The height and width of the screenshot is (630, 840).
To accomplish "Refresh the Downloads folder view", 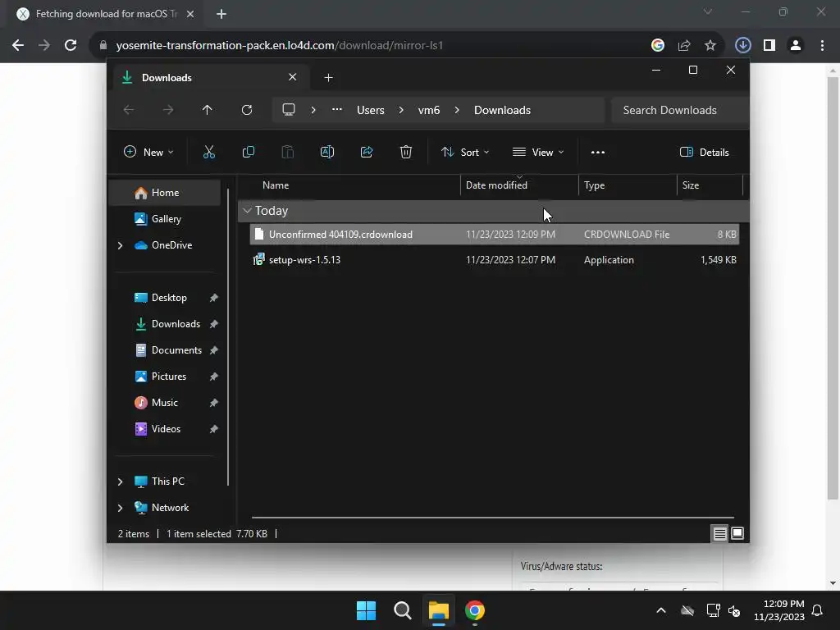I will (x=246, y=110).
